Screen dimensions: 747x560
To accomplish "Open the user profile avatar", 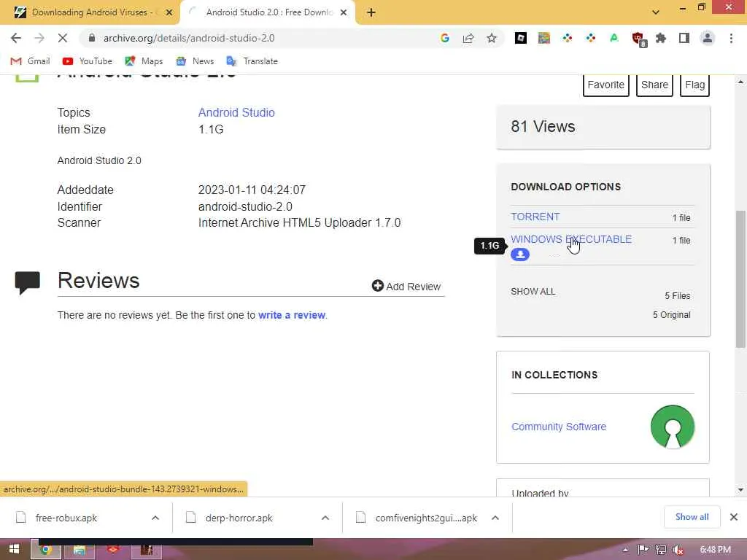I will (x=708, y=38).
